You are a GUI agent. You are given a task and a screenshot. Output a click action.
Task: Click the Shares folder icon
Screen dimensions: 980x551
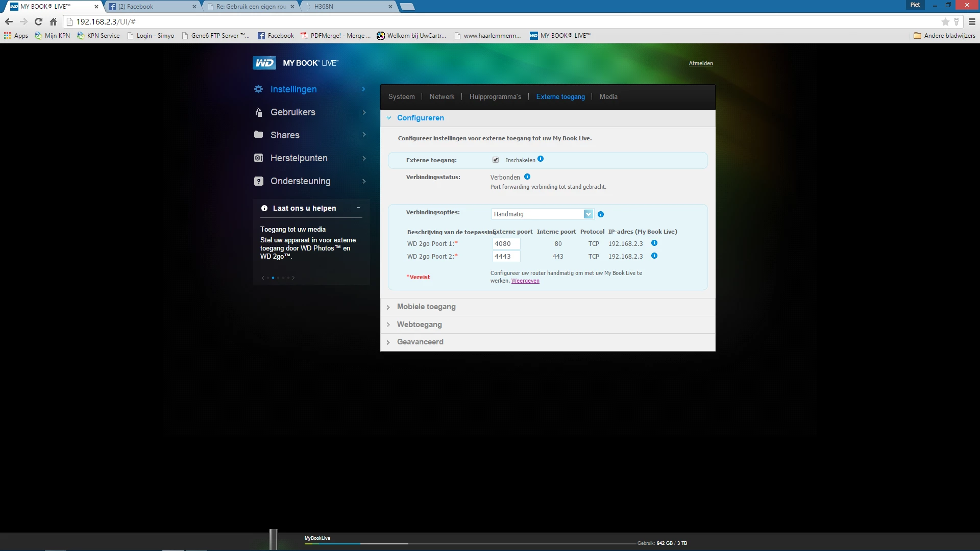coord(259,135)
